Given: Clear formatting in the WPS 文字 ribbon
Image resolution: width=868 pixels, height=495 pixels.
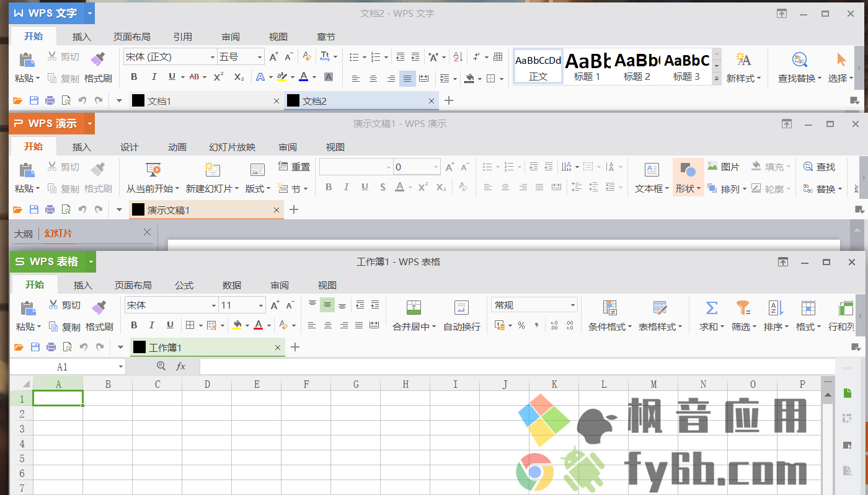Looking at the screenshot, I should click(x=306, y=57).
